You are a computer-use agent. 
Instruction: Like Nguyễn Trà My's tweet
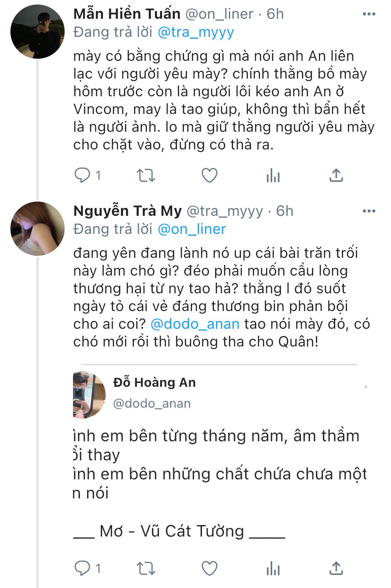point(210,569)
